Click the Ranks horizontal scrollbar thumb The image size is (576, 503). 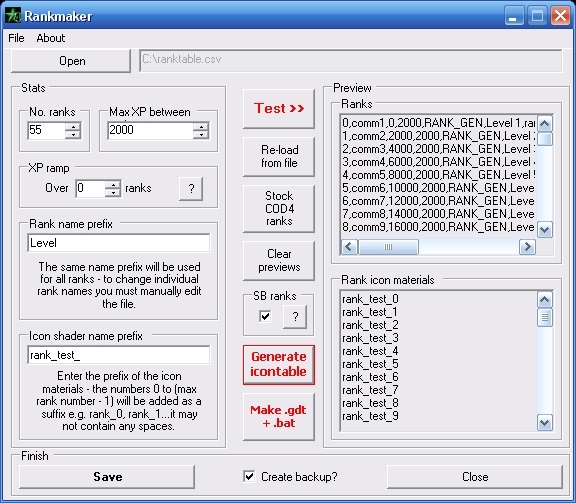pyautogui.click(x=388, y=247)
